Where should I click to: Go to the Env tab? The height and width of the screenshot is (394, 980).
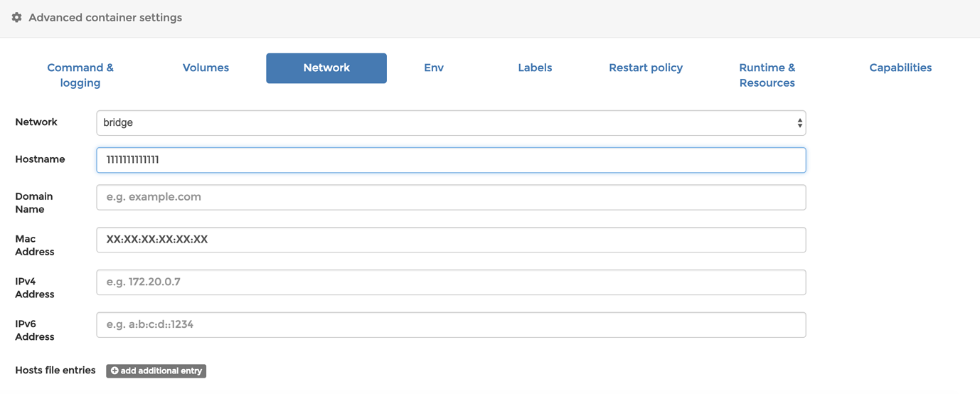[x=434, y=68]
